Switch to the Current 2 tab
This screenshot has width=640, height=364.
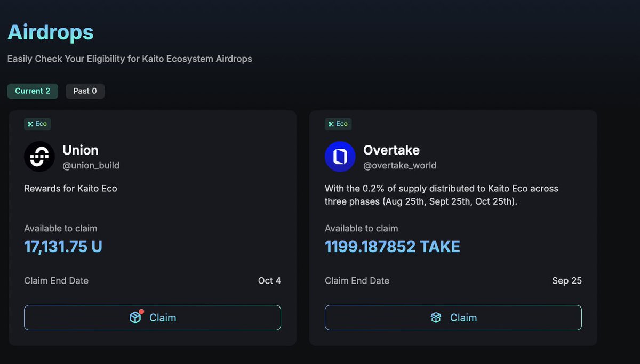pyautogui.click(x=33, y=91)
